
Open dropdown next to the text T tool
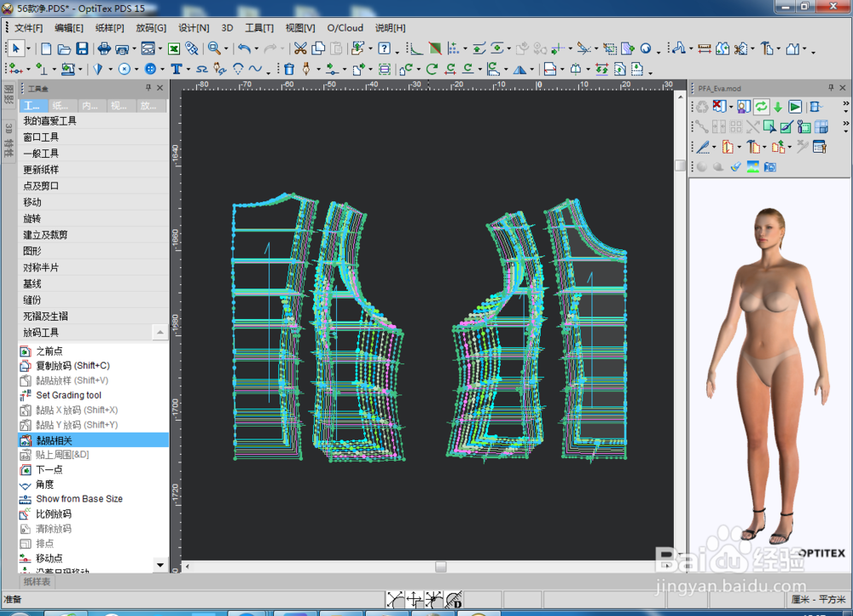[188, 70]
